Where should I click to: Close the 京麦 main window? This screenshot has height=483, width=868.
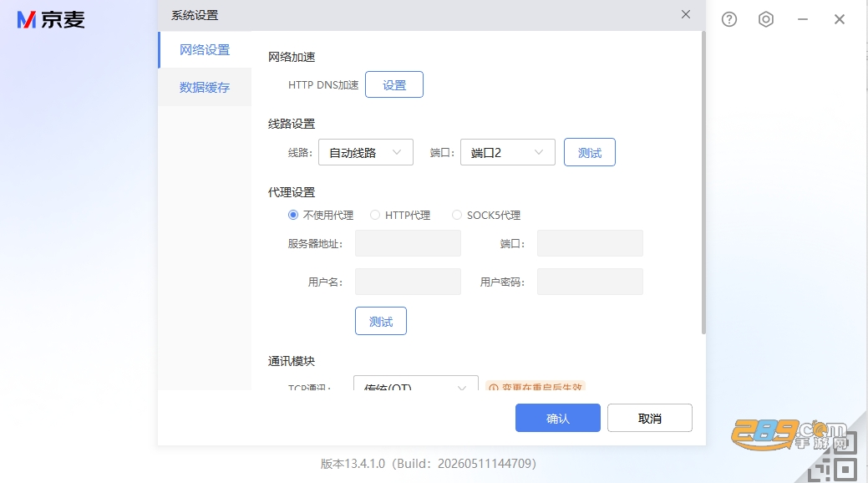[840, 19]
